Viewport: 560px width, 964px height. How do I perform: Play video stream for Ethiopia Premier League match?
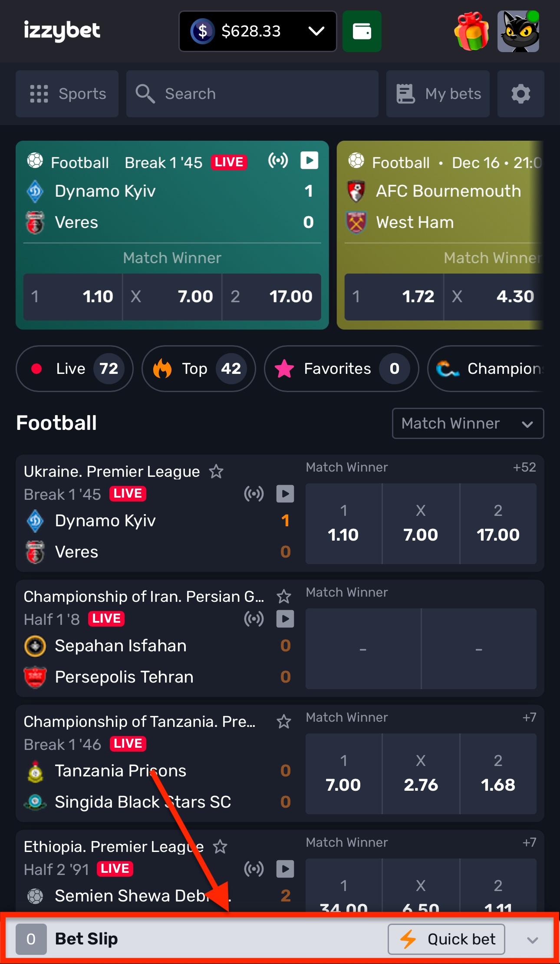pyautogui.click(x=285, y=869)
